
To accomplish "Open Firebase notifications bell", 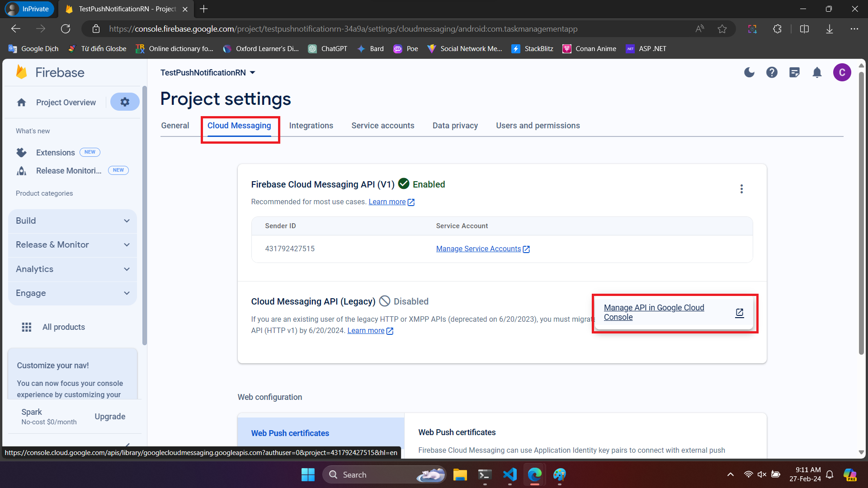I will point(817,72).
